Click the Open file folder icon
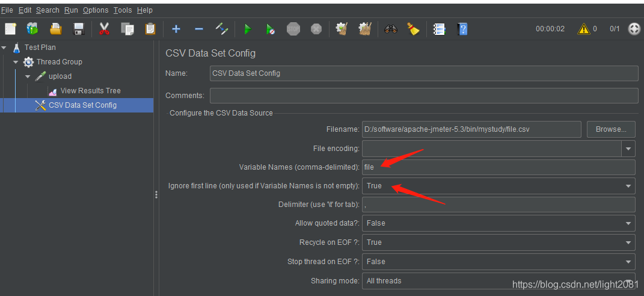This screenshot has height=296, width=644. point(55,29)
